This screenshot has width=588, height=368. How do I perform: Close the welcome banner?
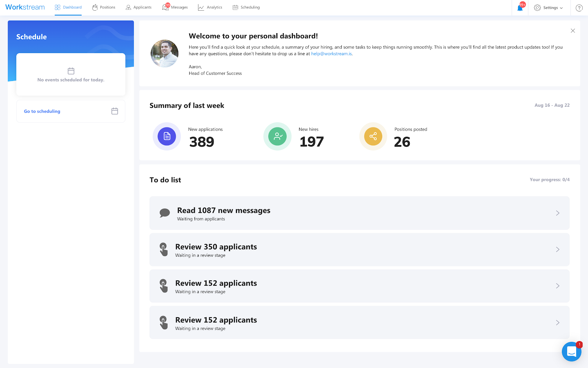(573, 31)
